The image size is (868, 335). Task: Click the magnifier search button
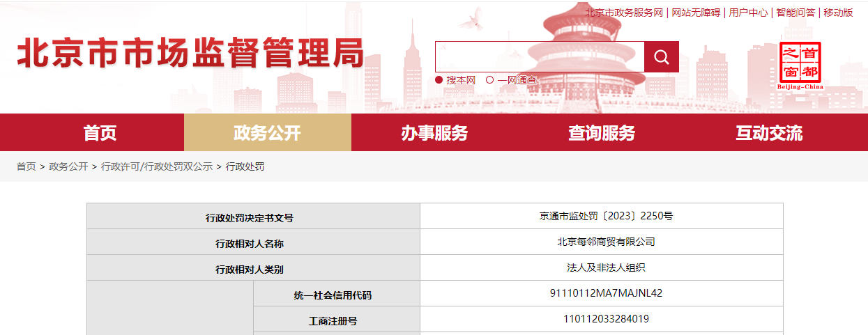click(661, 56)
